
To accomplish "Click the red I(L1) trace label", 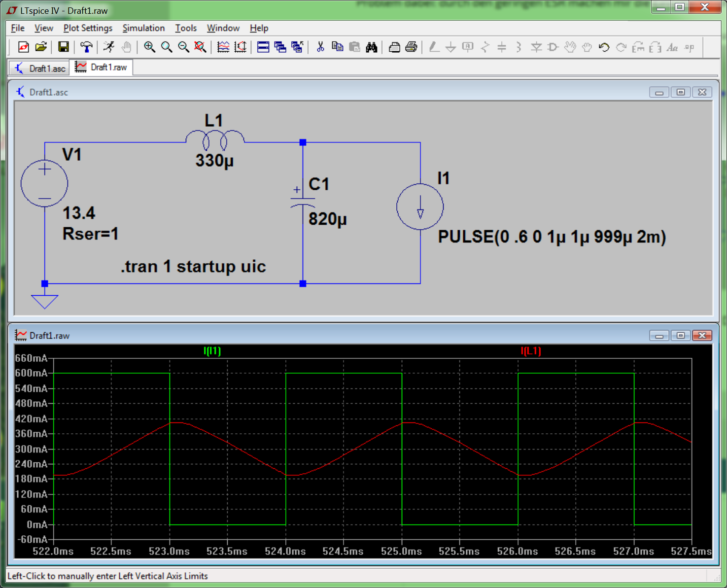I will 531,351.
